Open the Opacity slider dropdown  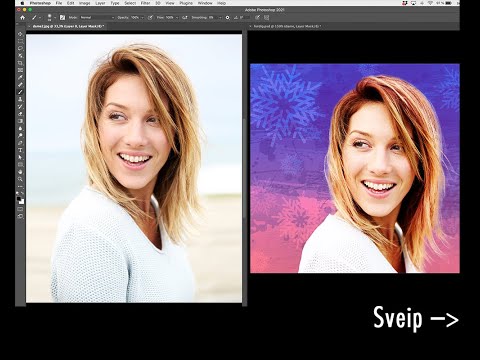[142, 17]
